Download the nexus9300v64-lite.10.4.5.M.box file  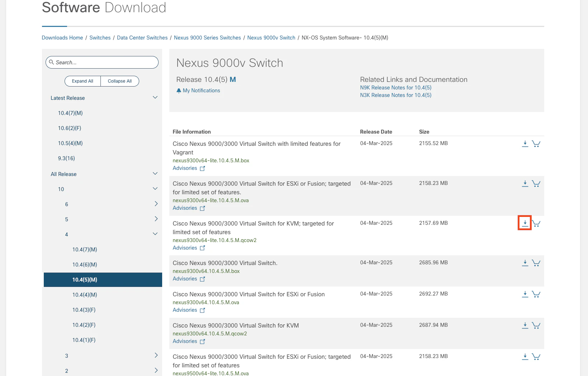pyautogui.click(x=525, y=144)
